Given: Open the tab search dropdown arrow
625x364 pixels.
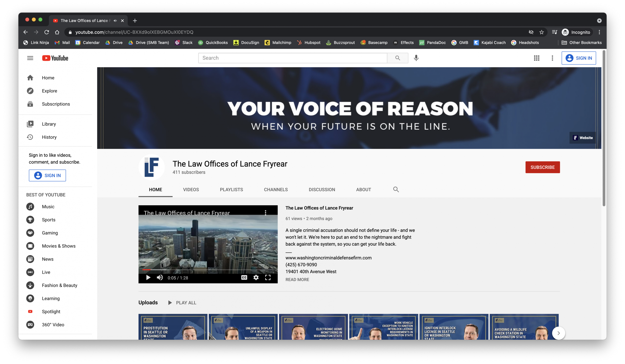Looking at the screenshot, I should (599, 21).
